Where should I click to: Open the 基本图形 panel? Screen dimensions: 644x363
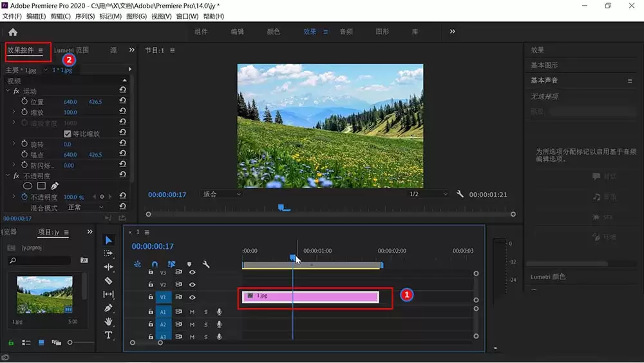(544, 65)
